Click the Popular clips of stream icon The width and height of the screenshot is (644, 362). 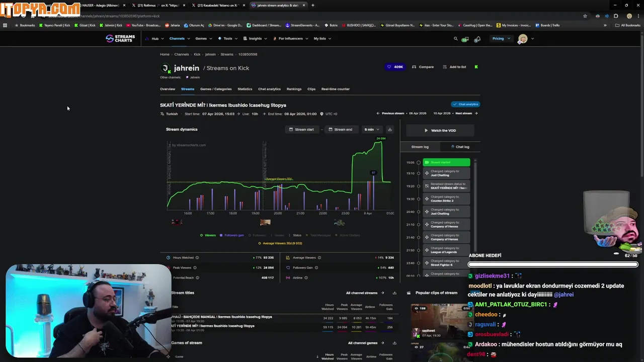point(409,293)
